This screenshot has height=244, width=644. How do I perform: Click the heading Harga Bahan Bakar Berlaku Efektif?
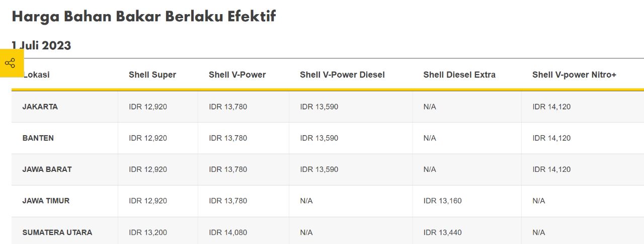click(144, 16)
